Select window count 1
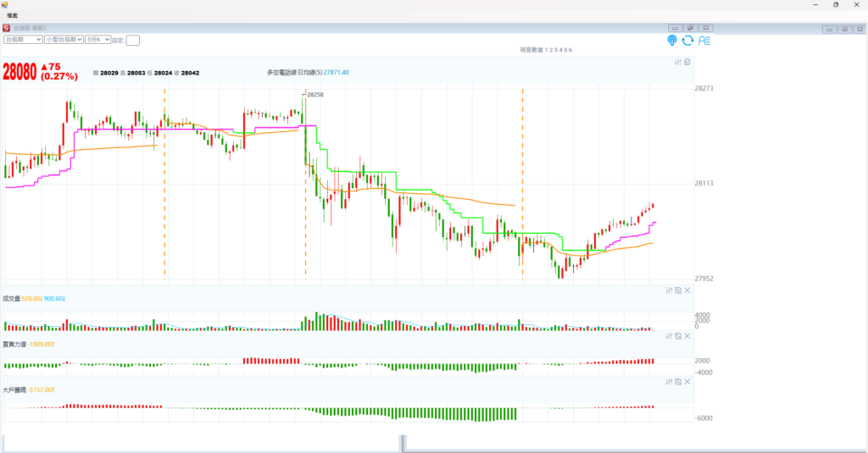The width and height of the screenshot is (868, 453). click(x=545, y=50)
